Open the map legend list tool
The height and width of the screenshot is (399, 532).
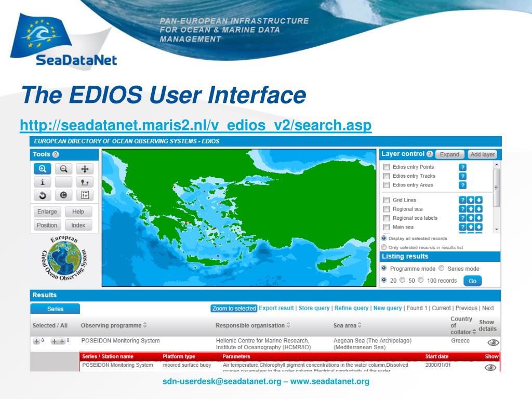click(85, 195)
